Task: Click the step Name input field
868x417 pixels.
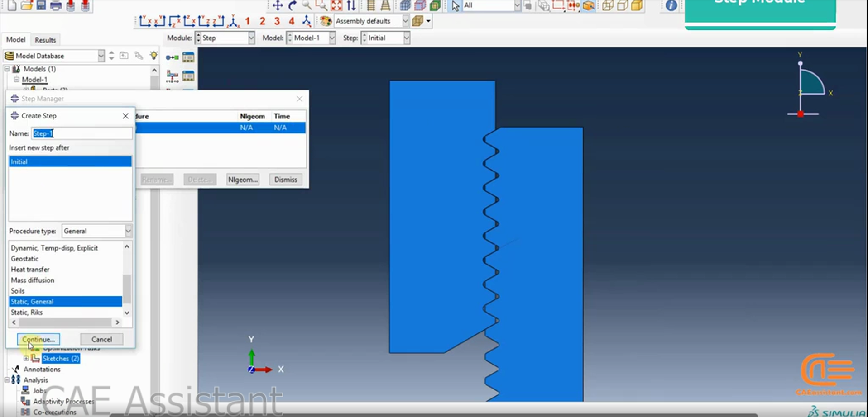Action: click(82, 133)
